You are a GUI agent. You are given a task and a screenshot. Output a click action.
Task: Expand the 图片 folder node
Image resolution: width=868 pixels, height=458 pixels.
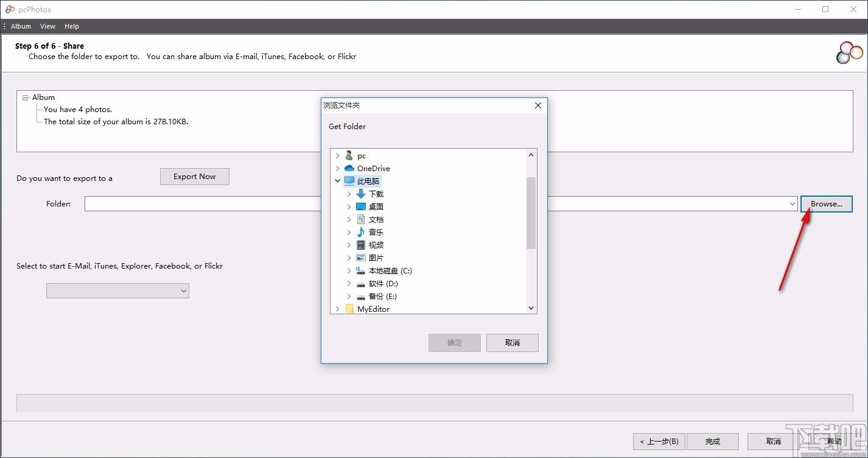[x=349, y=258]
